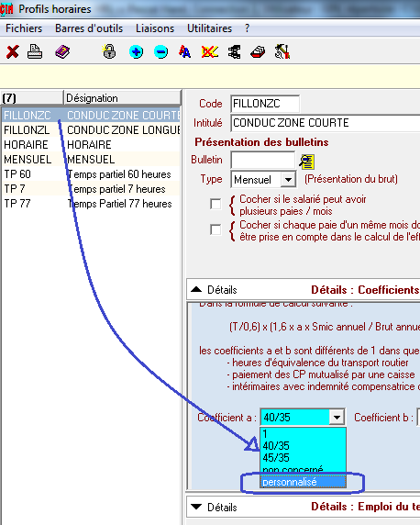The width and height of the screenshot is (420, 525).
Task: Click the tools wrench icon in toolbar
Action: [x=282, y=52]
